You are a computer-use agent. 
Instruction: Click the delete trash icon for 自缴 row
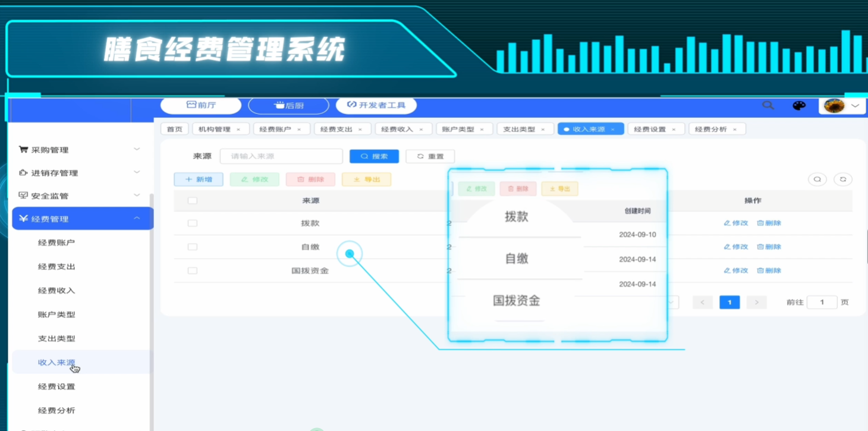[x=760, y=247]
